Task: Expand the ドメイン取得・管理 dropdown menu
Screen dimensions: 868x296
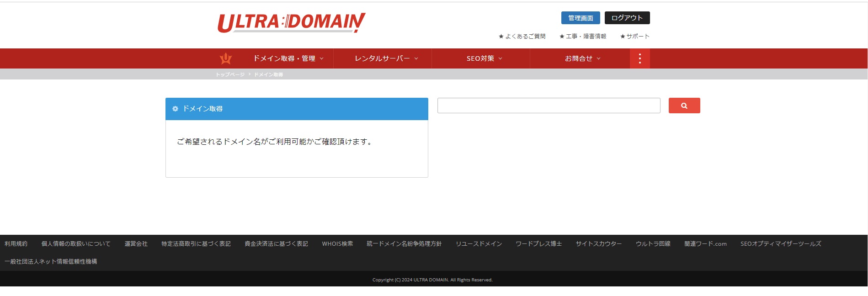Action: [x=288, y=58]
